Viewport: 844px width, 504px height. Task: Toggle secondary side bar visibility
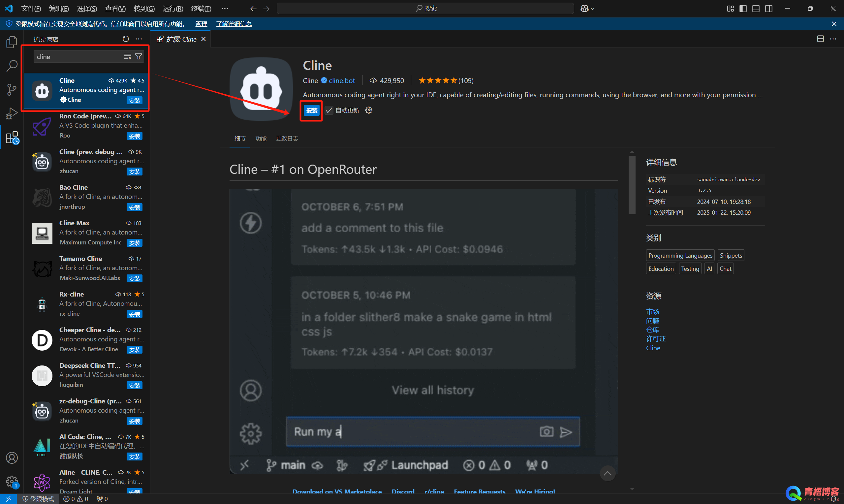[768, 9]
